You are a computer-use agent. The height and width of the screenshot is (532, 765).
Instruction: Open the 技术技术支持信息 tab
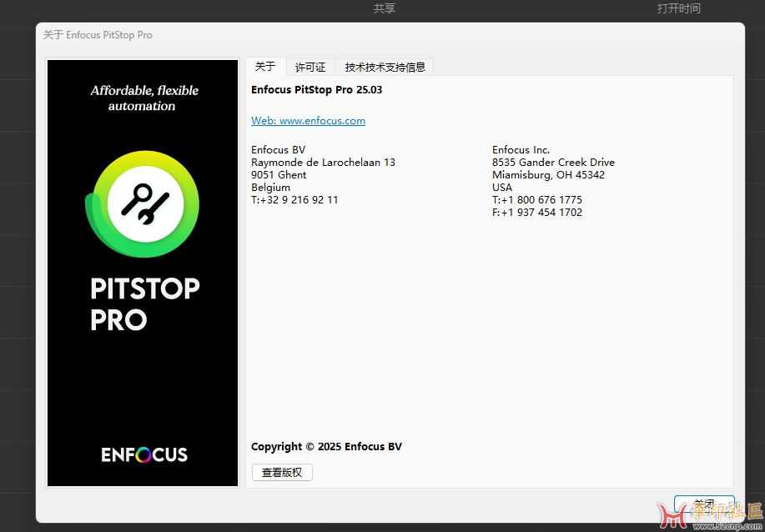(385, 68)
